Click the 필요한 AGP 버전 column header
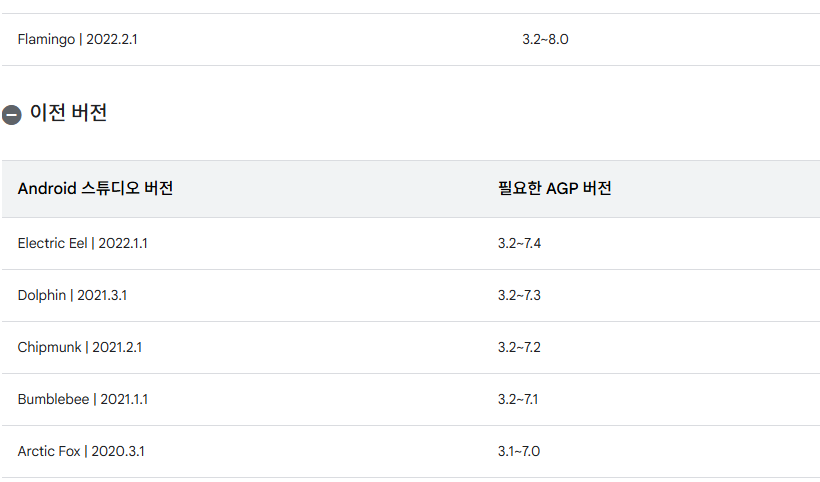820x482 pixels. 554,188
